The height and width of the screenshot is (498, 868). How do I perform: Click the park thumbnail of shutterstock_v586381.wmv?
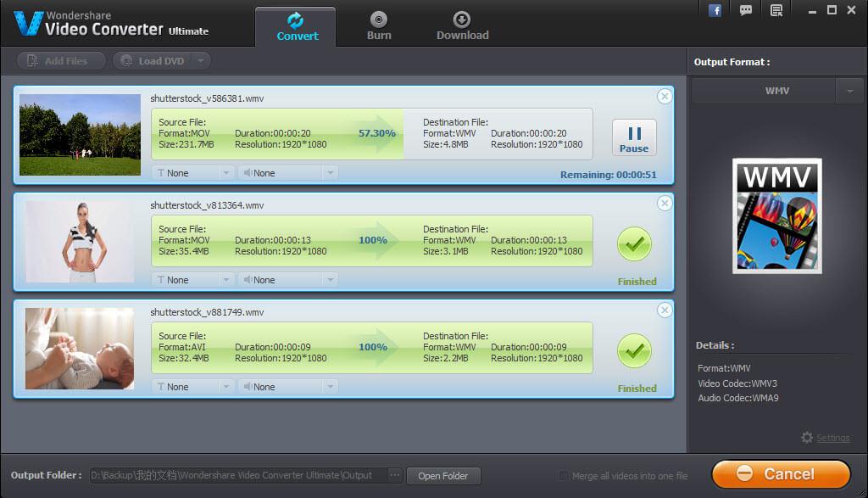tap(81, 135)
